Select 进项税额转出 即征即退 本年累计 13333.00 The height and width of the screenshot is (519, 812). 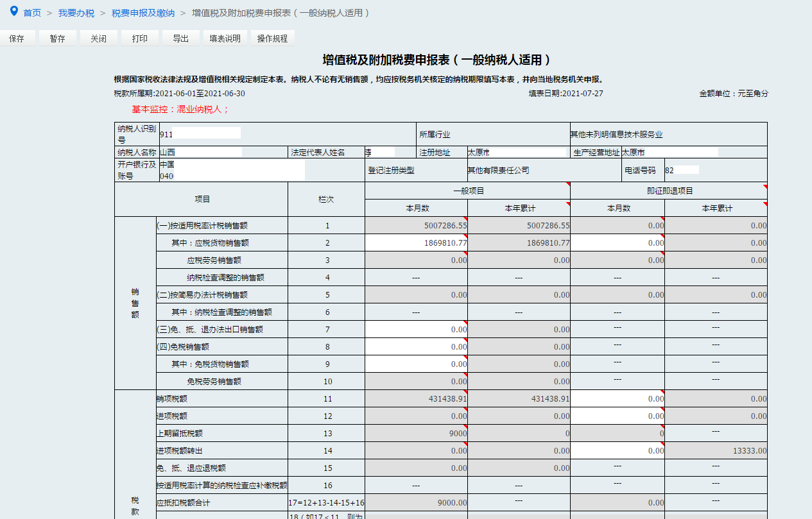click(716, 450)
